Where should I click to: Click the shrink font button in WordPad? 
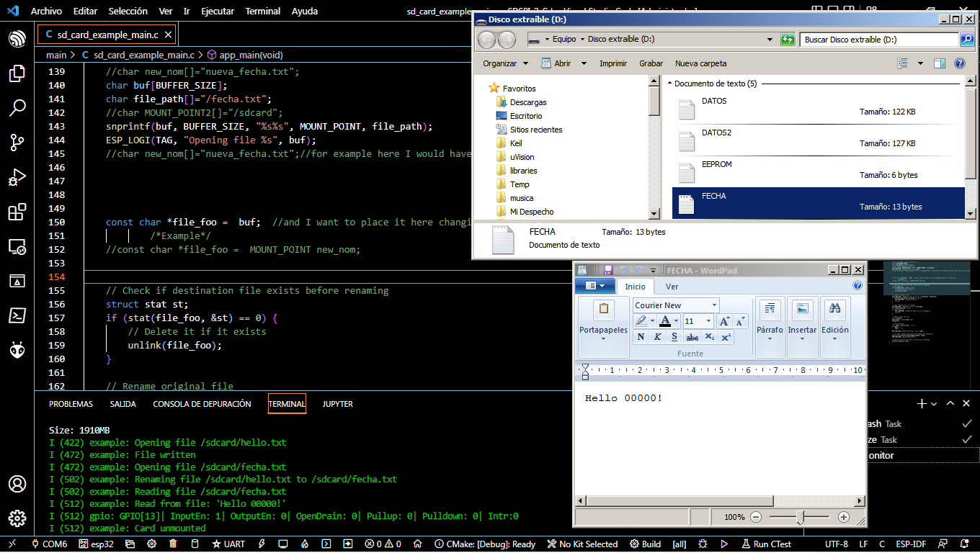click(740, 321)
